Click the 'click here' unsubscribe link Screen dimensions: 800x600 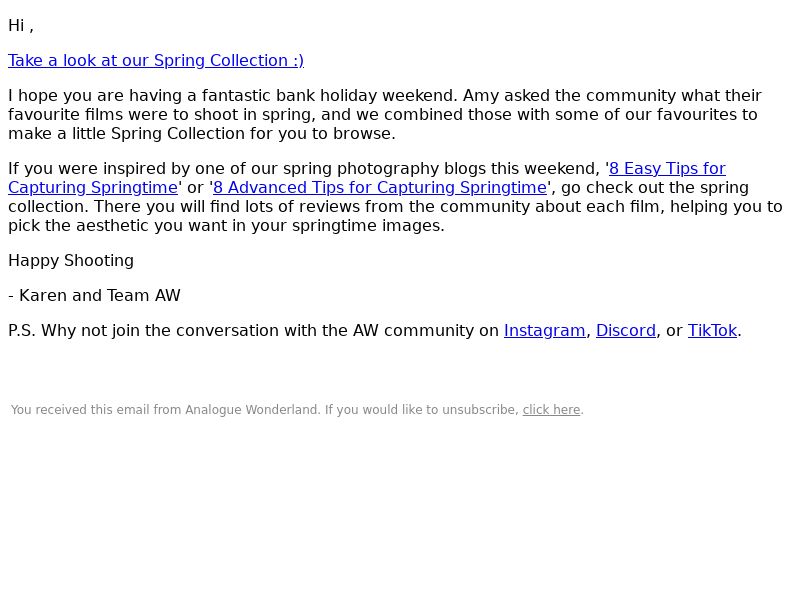[x=551, y=410]
